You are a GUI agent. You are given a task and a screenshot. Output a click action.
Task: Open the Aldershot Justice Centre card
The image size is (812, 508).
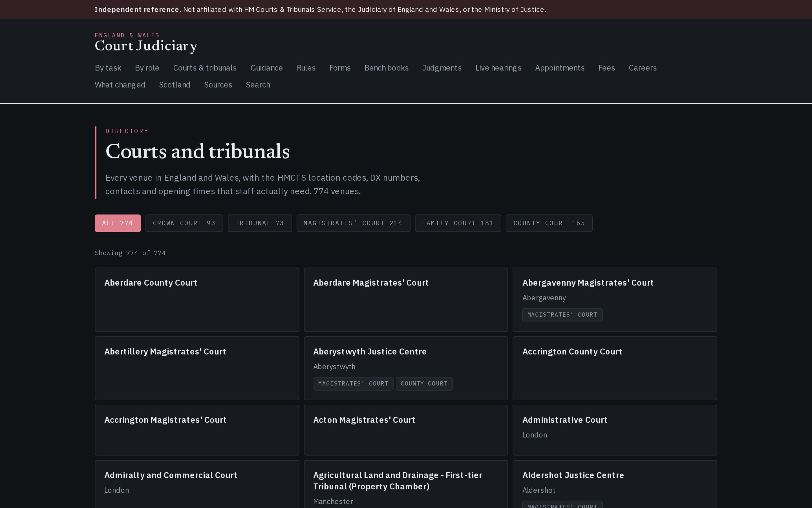[615, 484]
